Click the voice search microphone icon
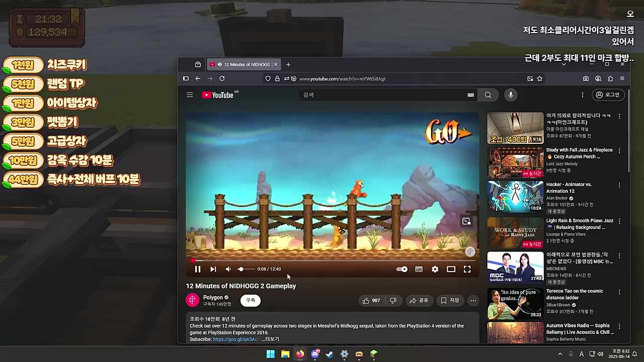Screen dimensions: 644x362 [510, 95]
